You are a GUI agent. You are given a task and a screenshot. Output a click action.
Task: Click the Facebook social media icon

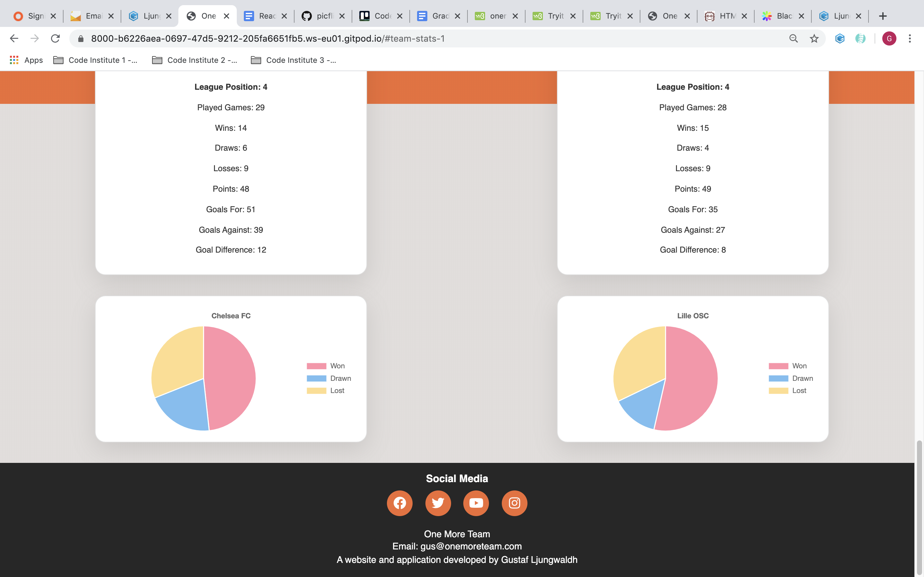399,503
